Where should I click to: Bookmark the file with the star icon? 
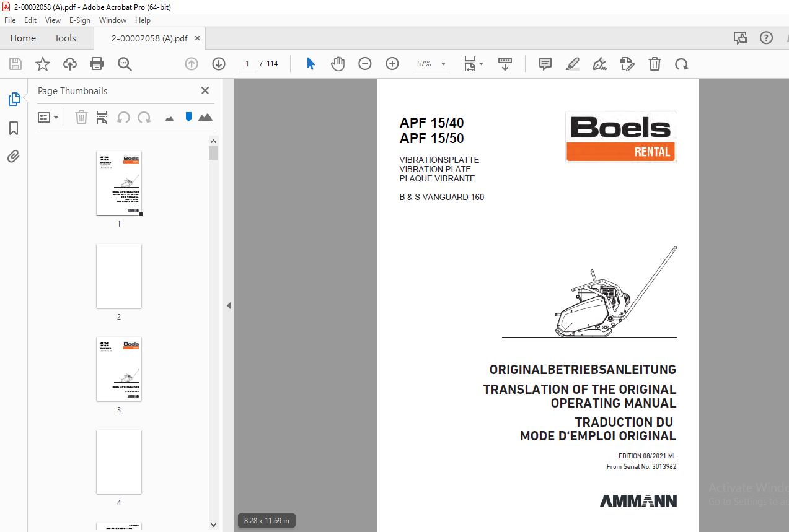pyautogui.click(x=43, y=64)
